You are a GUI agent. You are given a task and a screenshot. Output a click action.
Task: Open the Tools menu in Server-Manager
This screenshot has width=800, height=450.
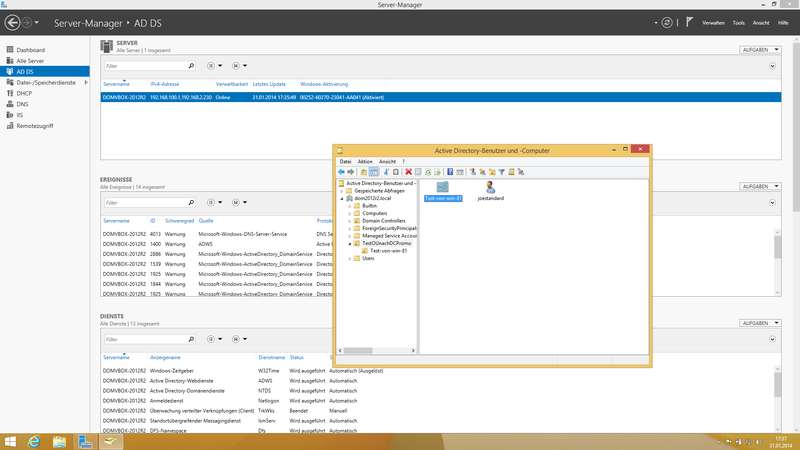click(738, 21)
